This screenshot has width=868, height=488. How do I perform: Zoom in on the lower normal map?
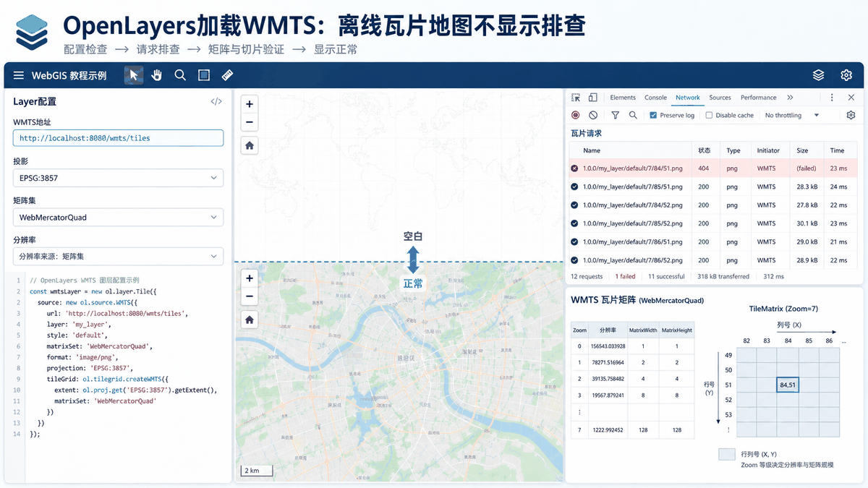(x=250, y=278)
